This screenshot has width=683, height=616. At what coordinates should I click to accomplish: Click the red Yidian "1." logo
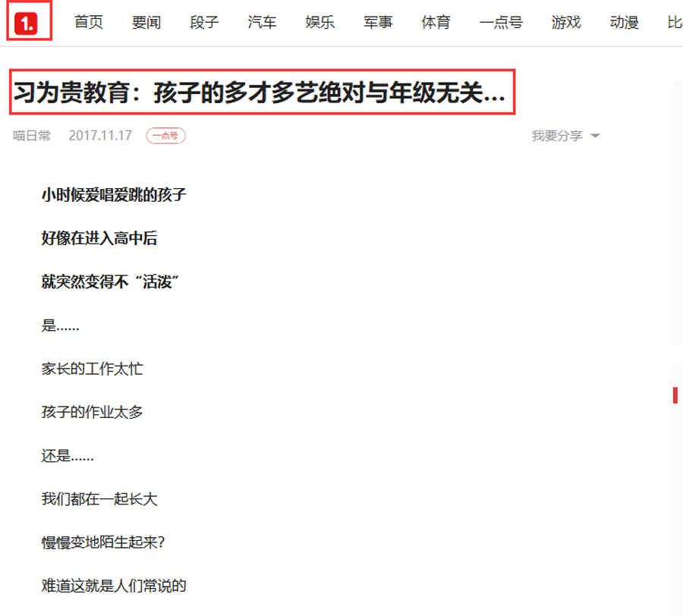[26, 23]
